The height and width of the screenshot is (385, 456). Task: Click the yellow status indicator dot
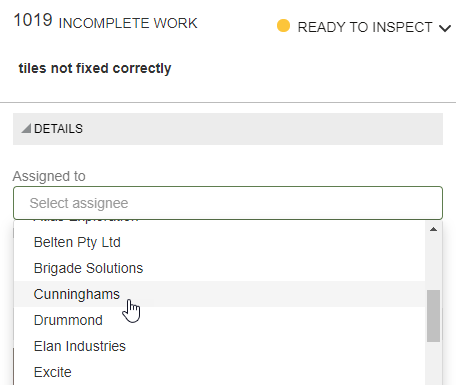point(283,26)
